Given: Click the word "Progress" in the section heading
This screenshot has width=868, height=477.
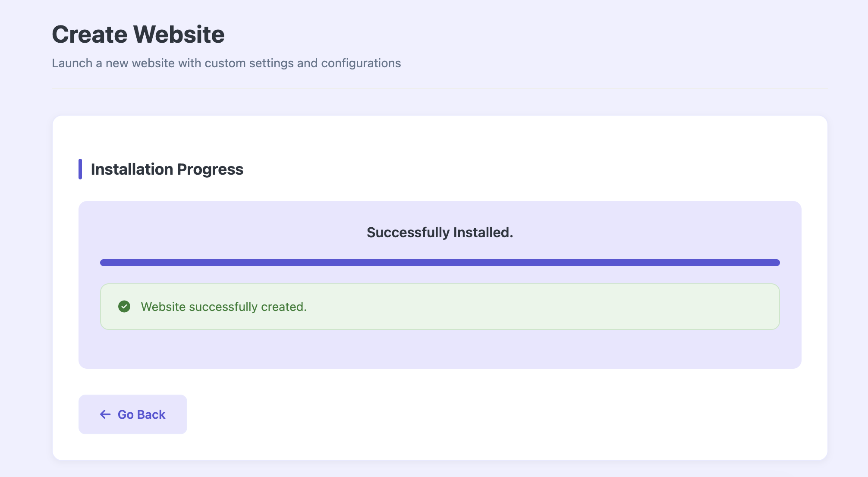Looking at the screenshot, I should (210, 169).
